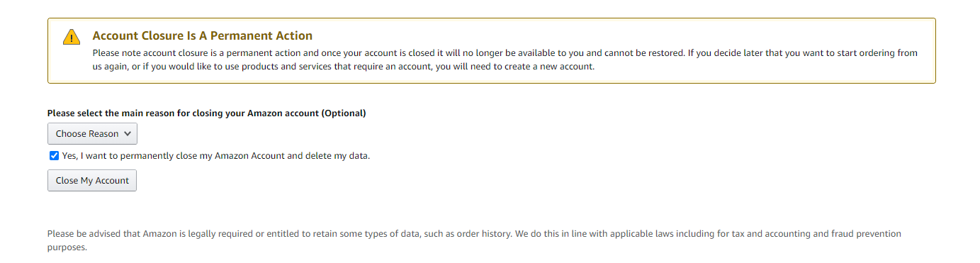Click the legal notice starting 'Please be advised'
Image resolution: width=980 pixels, height=263 pixels.
point(474,240)
